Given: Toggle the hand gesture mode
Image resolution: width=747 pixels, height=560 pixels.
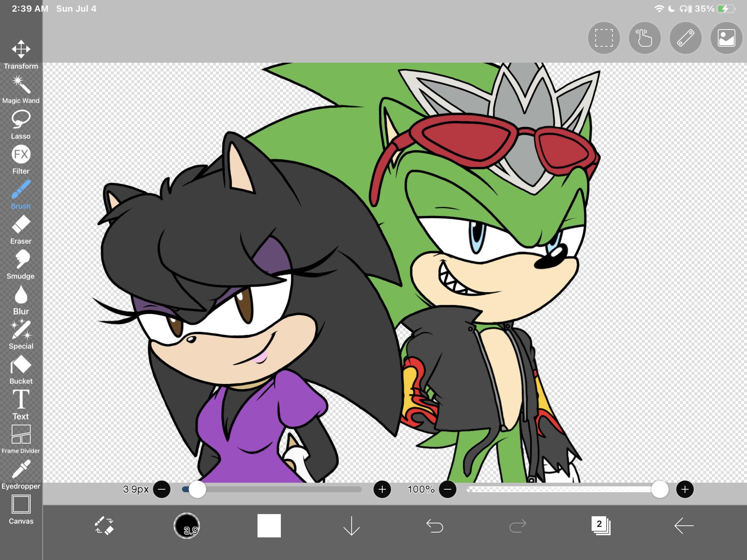Looking at the screenshot, I should coord(644,38).
